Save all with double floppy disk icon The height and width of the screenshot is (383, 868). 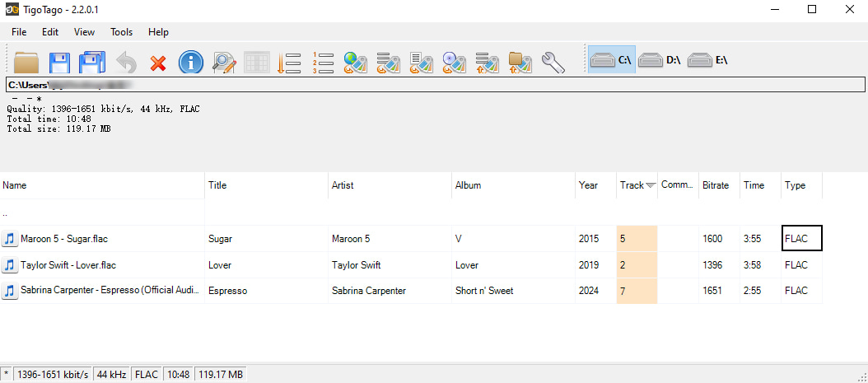(x=92, y=62)
